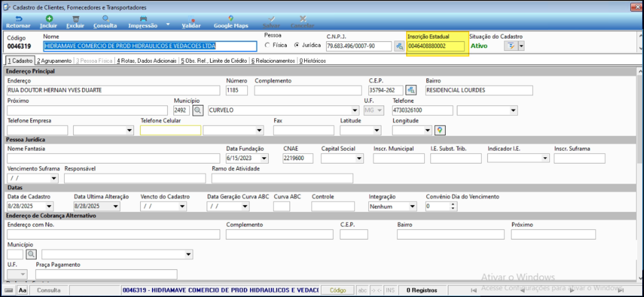
Task: Open Data de Cadastro date picker
Action: coord(49,206)
